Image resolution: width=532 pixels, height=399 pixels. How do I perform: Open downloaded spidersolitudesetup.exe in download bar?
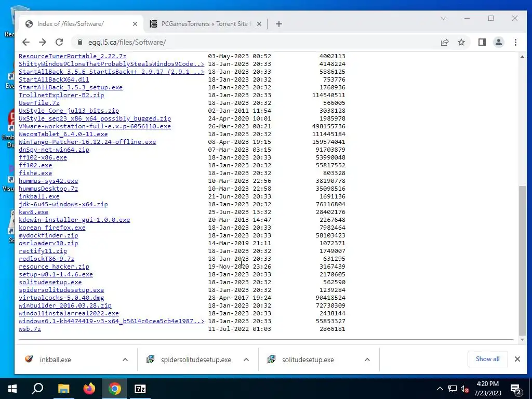(x=196, y=360)
